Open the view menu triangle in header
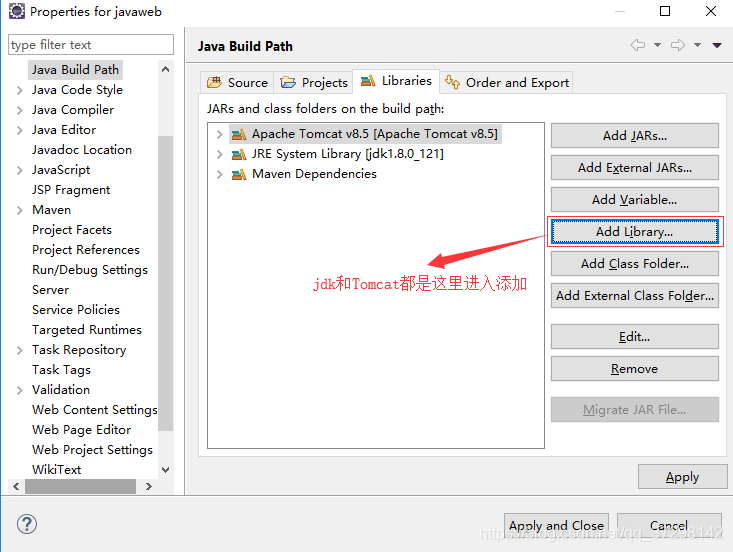The height and width of the screenshot is (552, 733). (717, 45)
